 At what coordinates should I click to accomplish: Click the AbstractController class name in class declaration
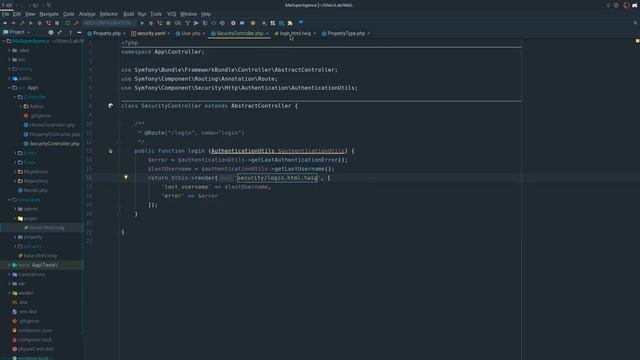pos(261,106)
